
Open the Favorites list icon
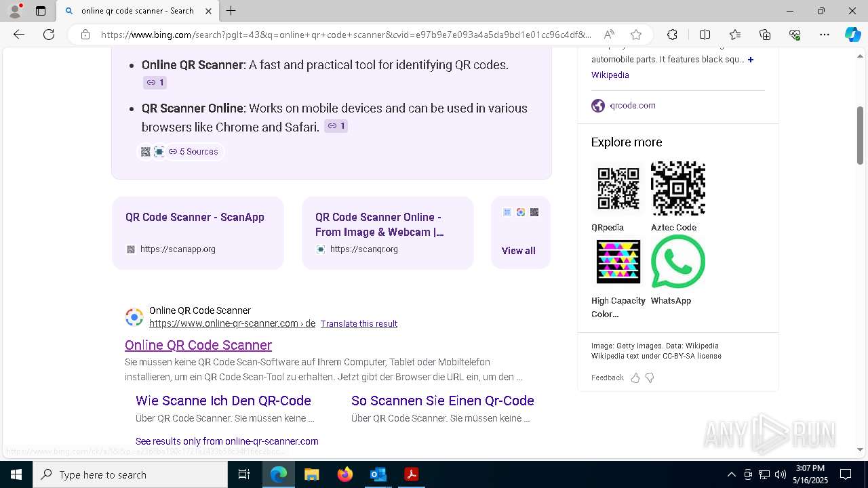[735, 35]
